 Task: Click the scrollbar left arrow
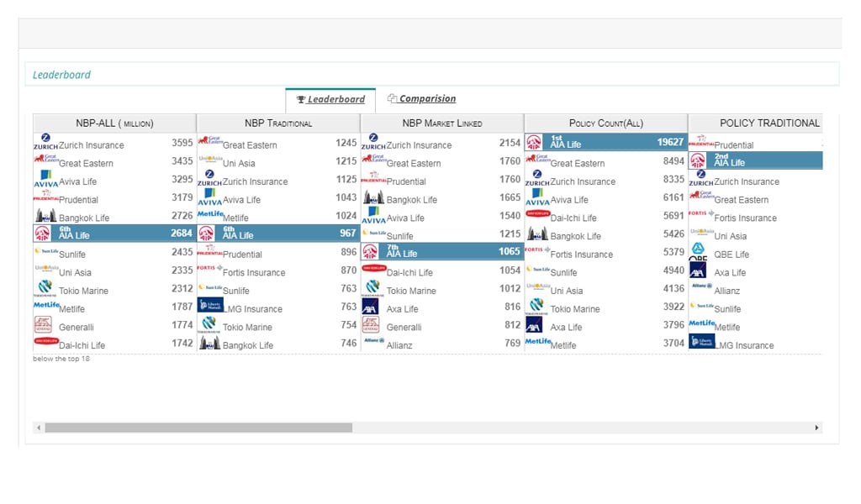(x=39, y=428)
